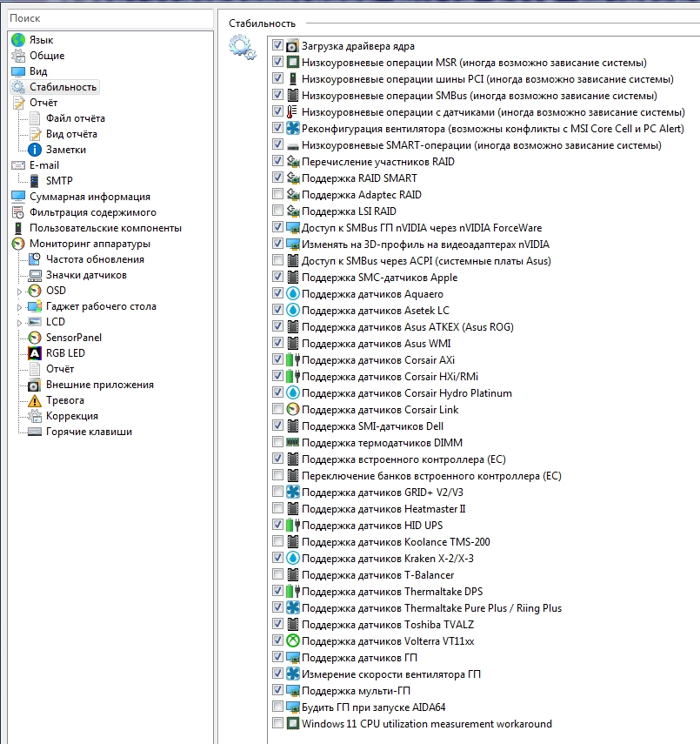Open the Коррекция settings page

(72, 416)
